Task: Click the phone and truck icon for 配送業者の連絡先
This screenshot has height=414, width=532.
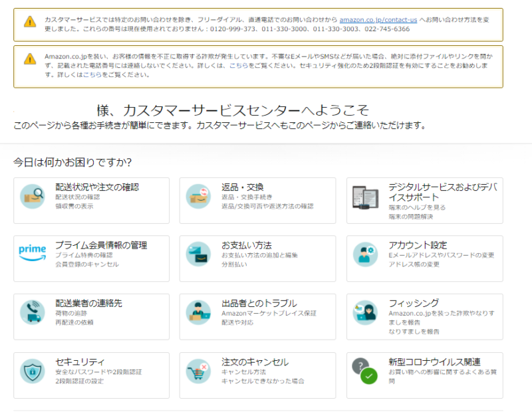Action: [x=32, y=312]
